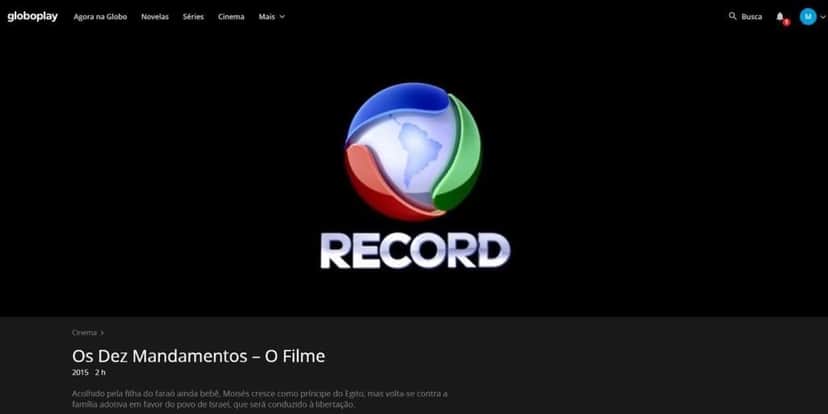The image size is (828, 414).
Task: Open the Busca search field
Action: point(751,16)
